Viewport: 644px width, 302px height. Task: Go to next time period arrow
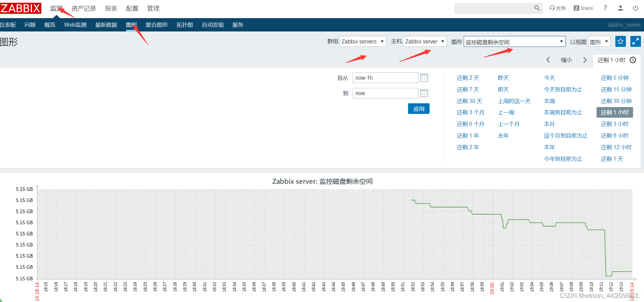(x=585, y=60)
